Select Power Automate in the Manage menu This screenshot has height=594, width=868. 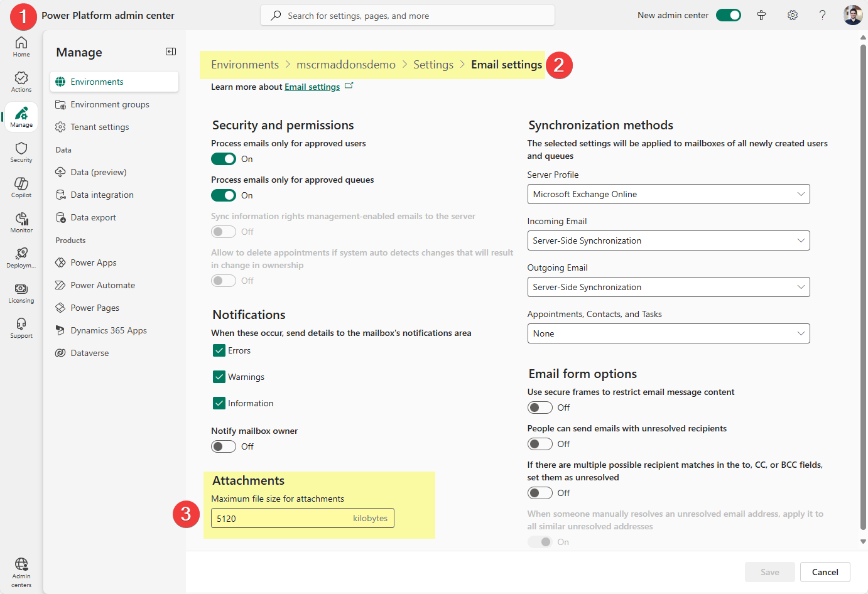(x=103, y=285)
